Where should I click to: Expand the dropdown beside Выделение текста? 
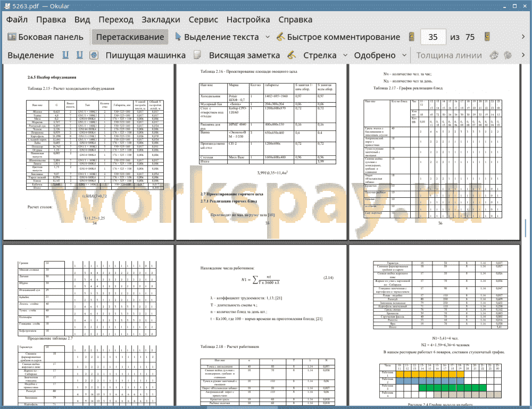tap(268, 37)
